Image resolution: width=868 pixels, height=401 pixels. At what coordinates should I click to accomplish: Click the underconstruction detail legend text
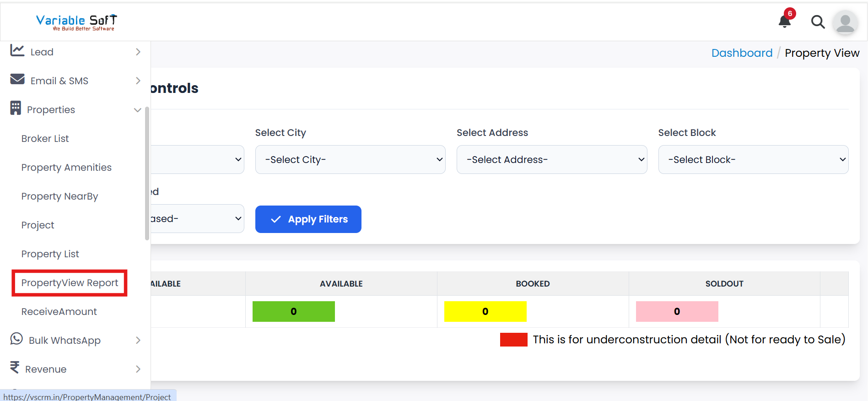[x=689, y=340]
